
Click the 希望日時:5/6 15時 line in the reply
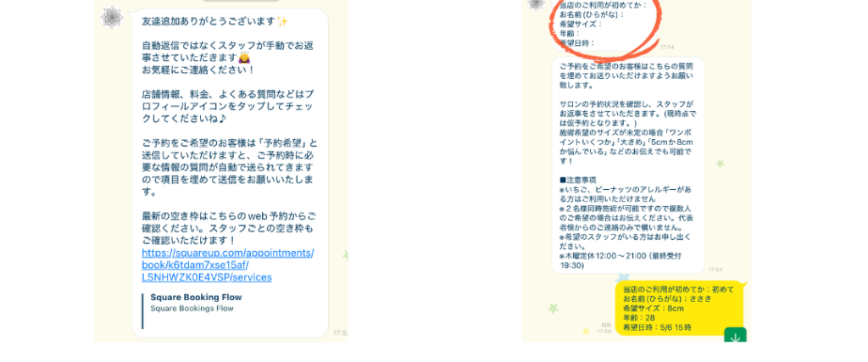coord(657,327)
